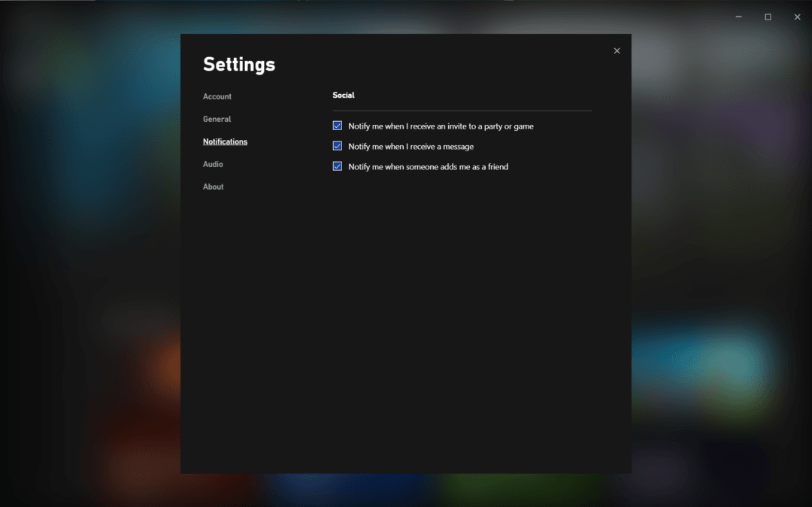Image resolution: width=812 pixels, height=507 pixels.
Task: Close the Xbox app window
Action: pos(797,17)
